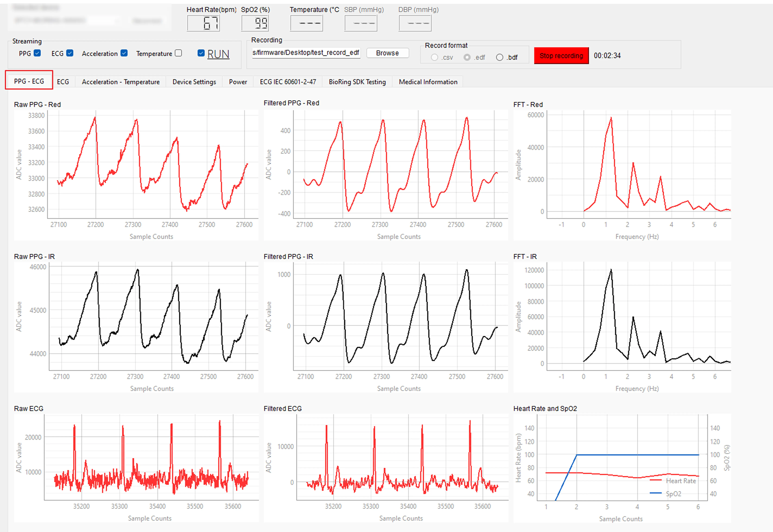
Task: Open the Acceleration - Temperature tab
Action: pyautogui.click(x=121, y=82)
